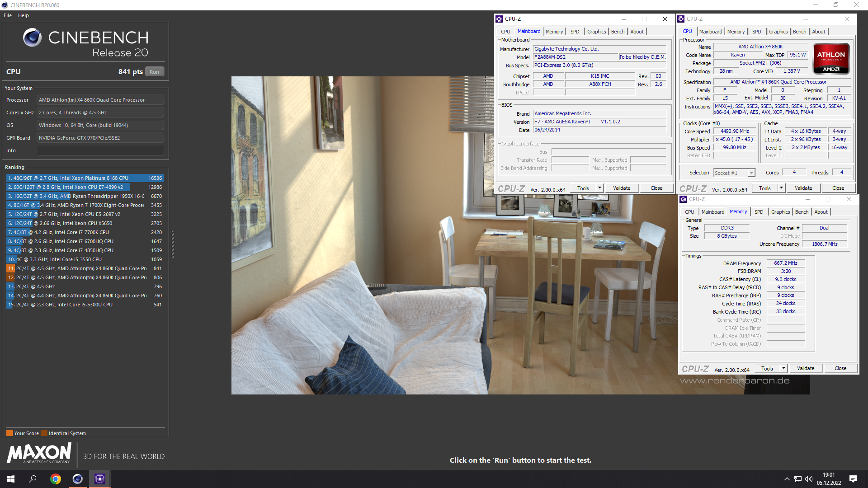Click the taskbar clock and date

(x=829, y=479)
